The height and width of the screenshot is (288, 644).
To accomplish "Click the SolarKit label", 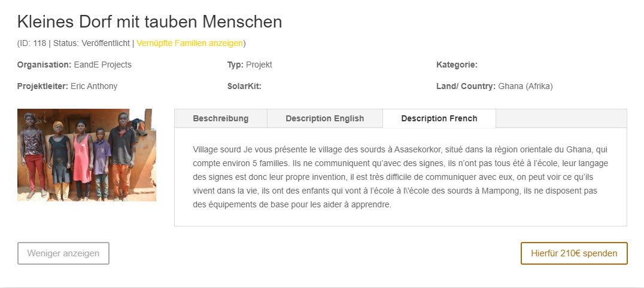I will coord(244,86).
